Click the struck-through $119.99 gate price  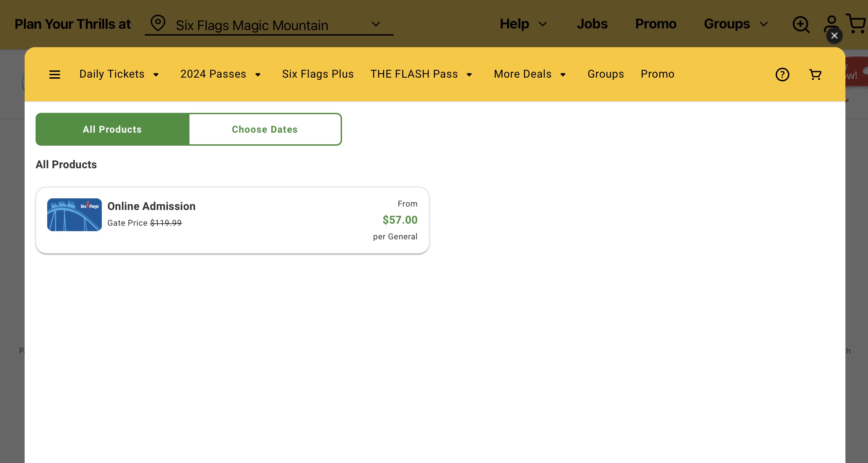(166, 223)
